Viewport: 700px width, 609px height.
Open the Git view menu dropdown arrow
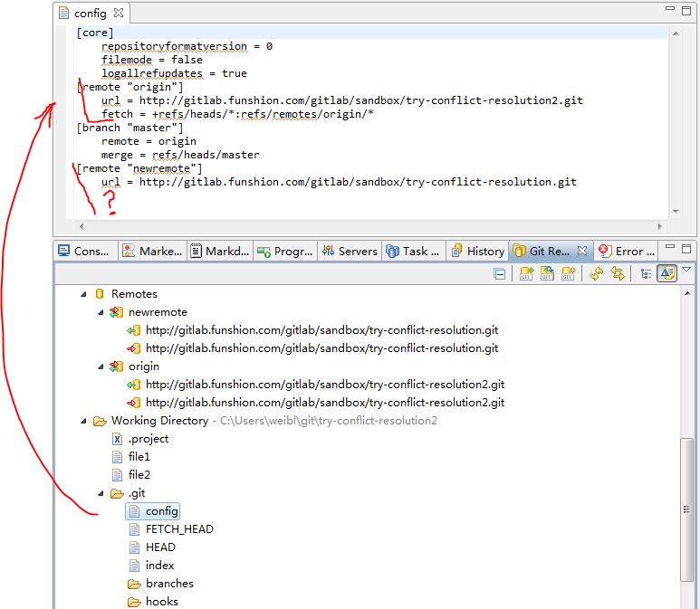coord(686,271)
